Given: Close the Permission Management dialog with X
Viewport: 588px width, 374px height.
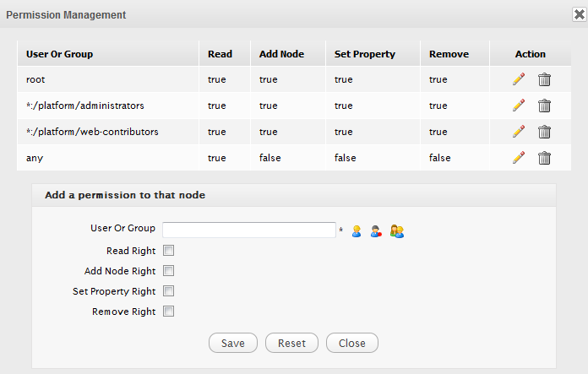Looking at the screenshot, I should pyautogui.click(x=579, y=14).
